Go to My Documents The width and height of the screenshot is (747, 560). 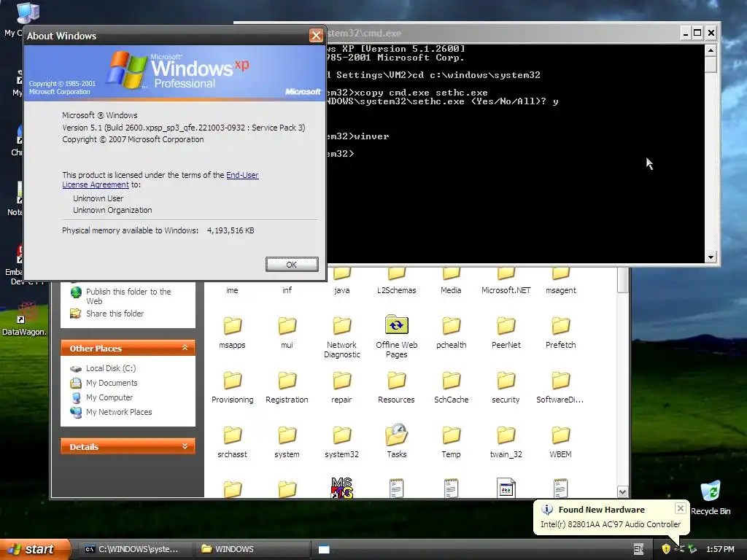104,383
